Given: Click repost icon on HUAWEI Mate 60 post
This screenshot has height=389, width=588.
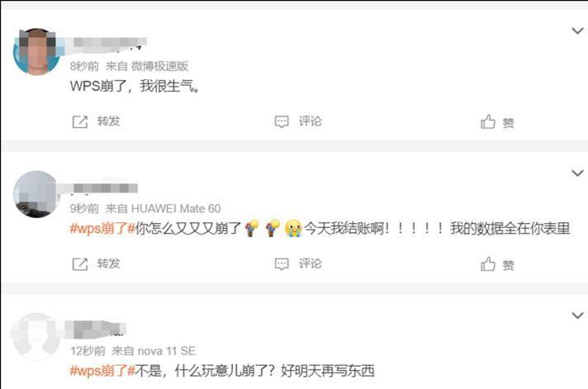Looking at the screenshot, I should [x=80, y=264].
